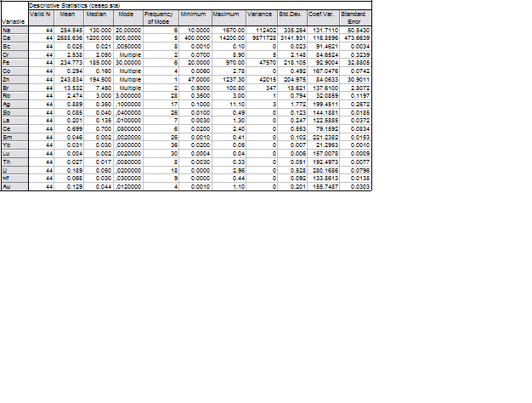The image size is (532, 403).
Task: Click Ca median value 1200.000
Action: click(99, 37)
